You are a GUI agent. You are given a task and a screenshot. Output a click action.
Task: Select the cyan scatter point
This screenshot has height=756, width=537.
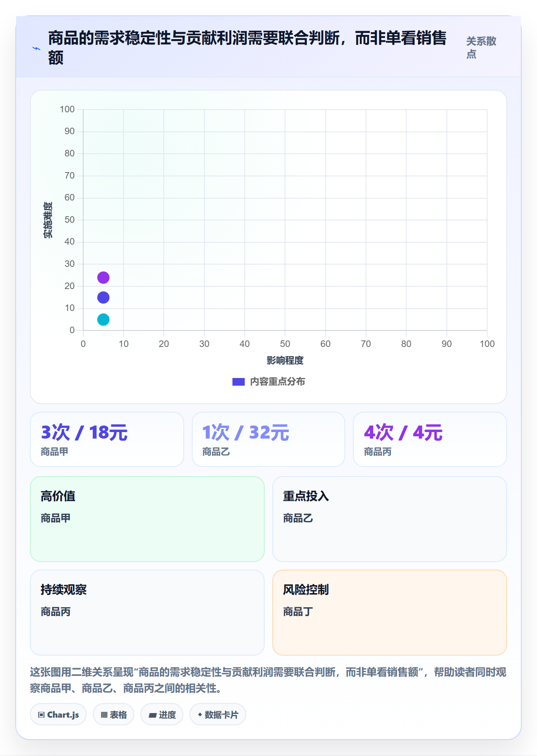(103, 319)
